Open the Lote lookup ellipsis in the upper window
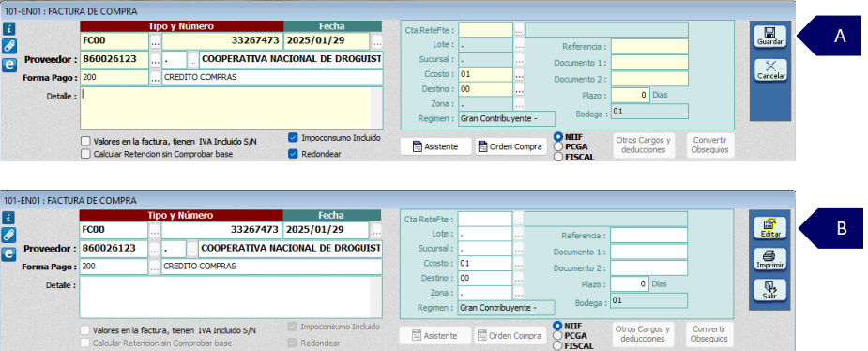Screen dimensions: 868x351 (x=519, y=45)
